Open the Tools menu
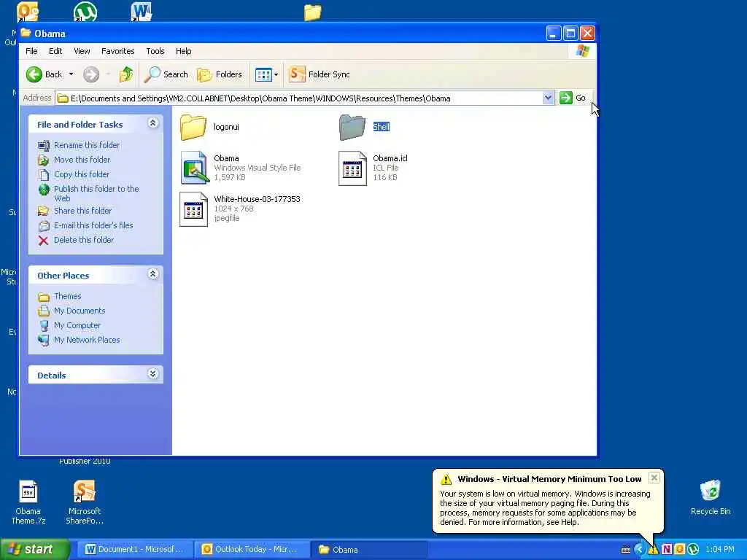The height and width of the screenshot is (560, 747). (155, 51)
